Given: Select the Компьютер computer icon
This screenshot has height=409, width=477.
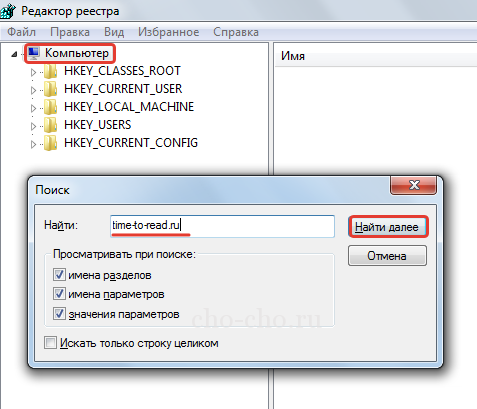Looking at the screenshot, I should (34, 53).
